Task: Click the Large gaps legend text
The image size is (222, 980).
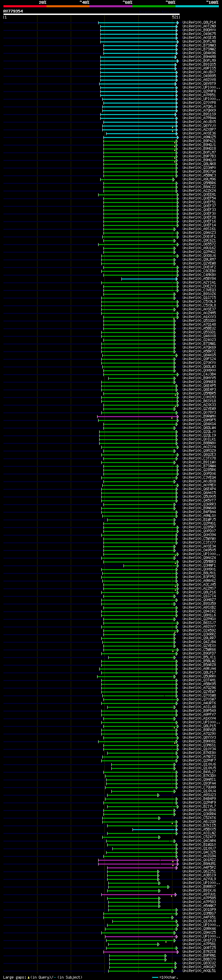Action: pos(43,977)
